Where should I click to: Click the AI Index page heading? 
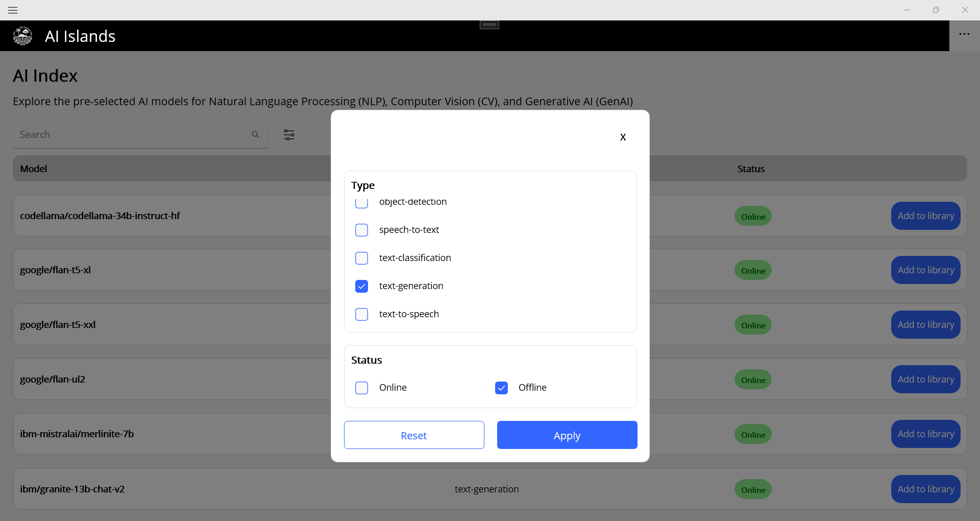[45, 76]
